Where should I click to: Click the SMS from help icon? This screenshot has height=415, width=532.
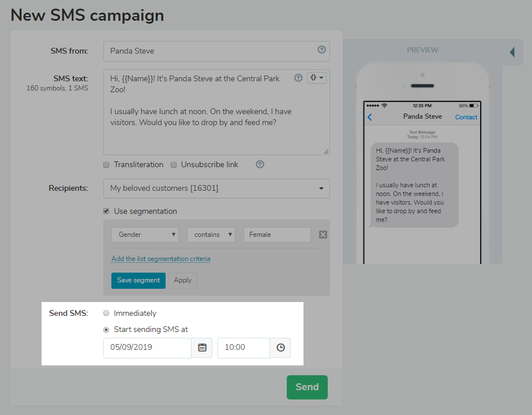coord(321,50)
